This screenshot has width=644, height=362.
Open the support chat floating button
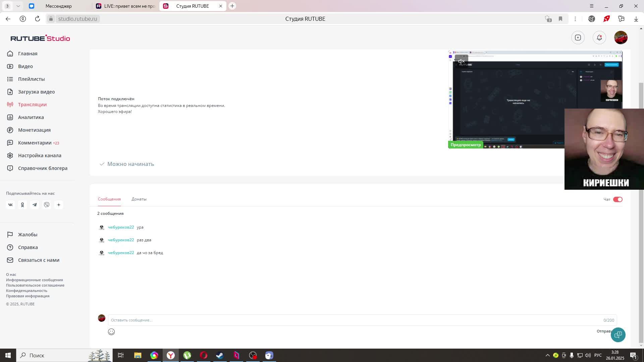(x=618, y=335)
